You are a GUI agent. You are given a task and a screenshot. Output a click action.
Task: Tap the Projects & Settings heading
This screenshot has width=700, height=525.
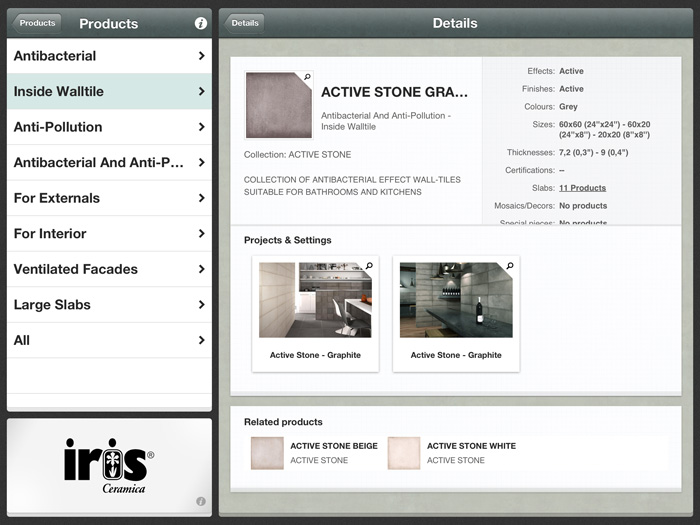point(288,240)
